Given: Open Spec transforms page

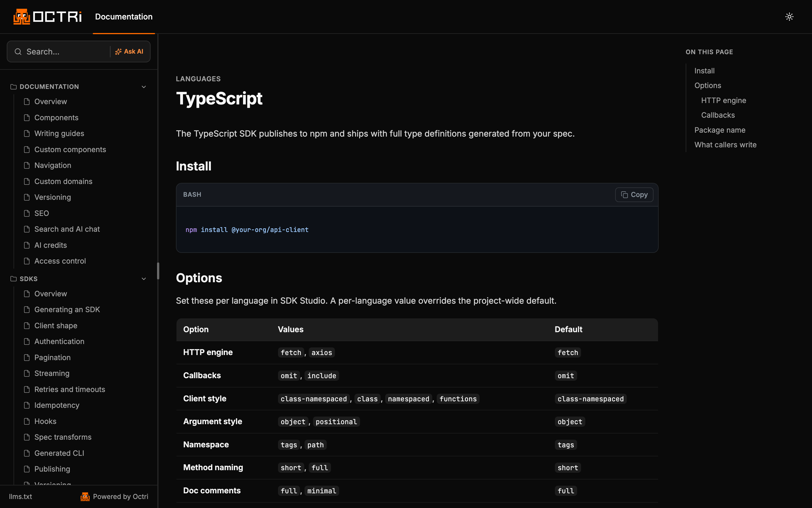Looking at the screenshot, I should click(x=63, y=437).
